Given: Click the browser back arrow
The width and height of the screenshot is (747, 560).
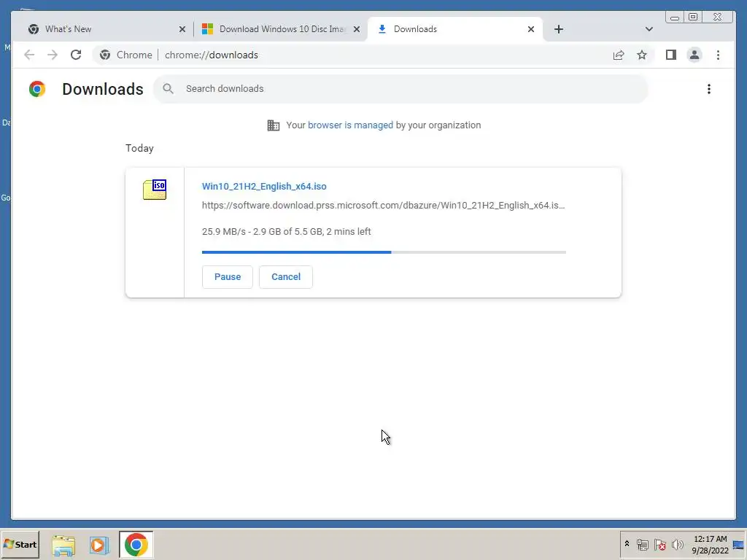Looking at the screenshot, I should click(x=29, y=55).
